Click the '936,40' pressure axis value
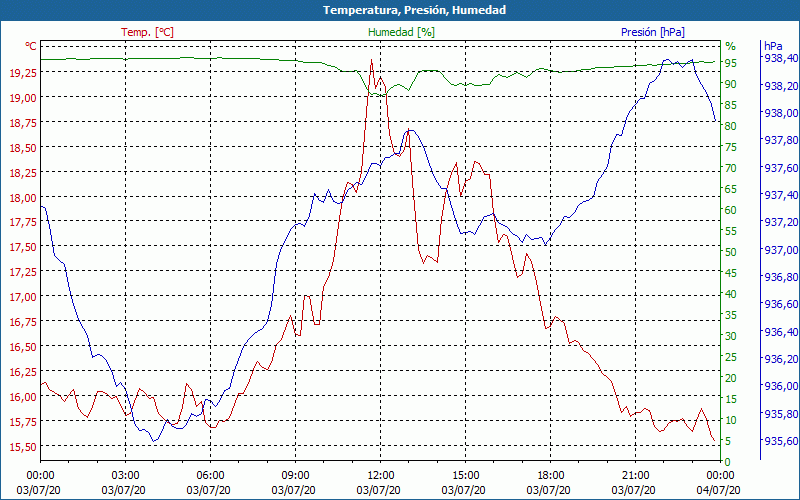Image resolution: width=800 pixels, height=500 pixels. coord(781,332)
